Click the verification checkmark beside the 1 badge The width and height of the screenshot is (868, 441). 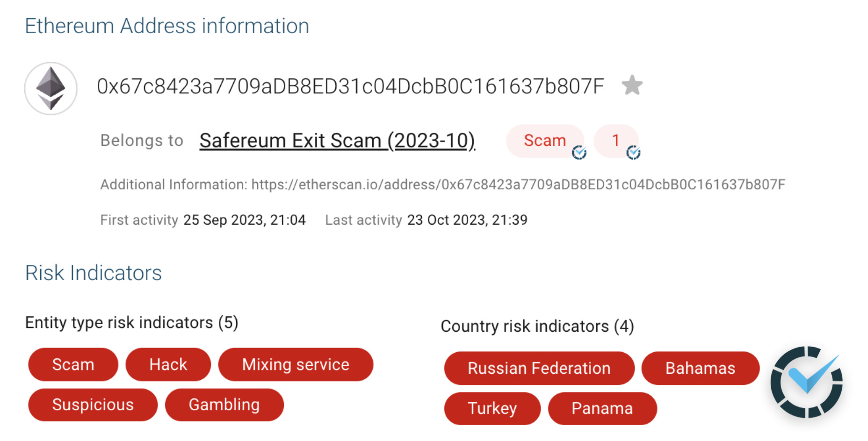pos(635,153)
